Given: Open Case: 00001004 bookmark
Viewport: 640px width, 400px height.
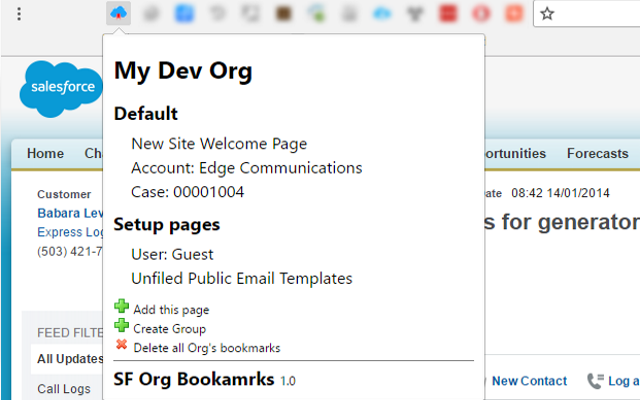Looking at the screenshot, I should (x=187, y=192).
